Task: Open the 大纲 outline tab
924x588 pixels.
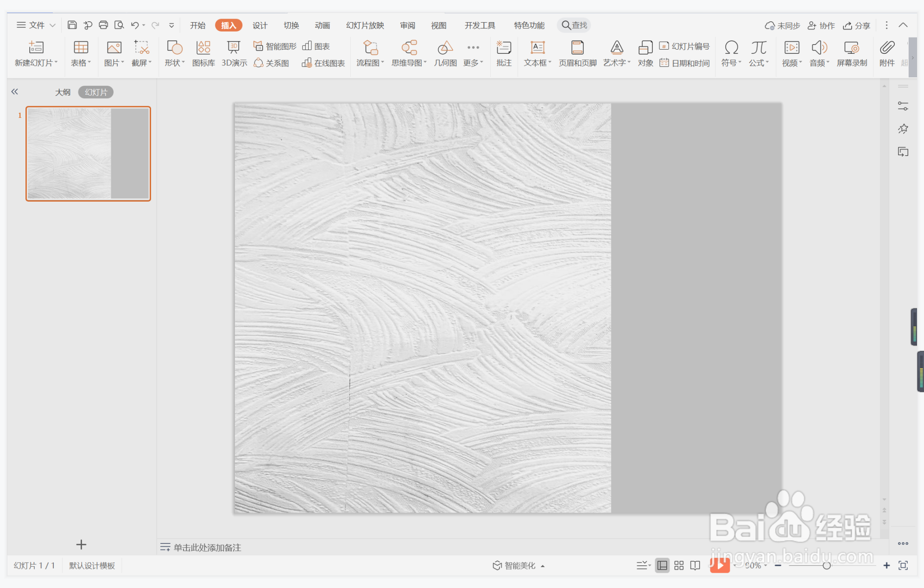Action: (x=63, y=92)
